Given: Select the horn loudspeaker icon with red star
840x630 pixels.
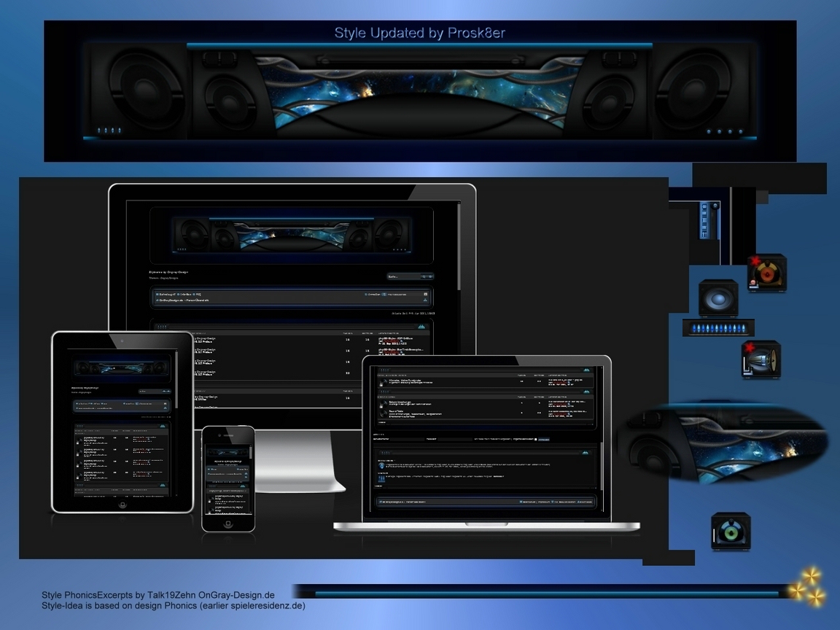Looking at the screenshot, I should [761, 359].
